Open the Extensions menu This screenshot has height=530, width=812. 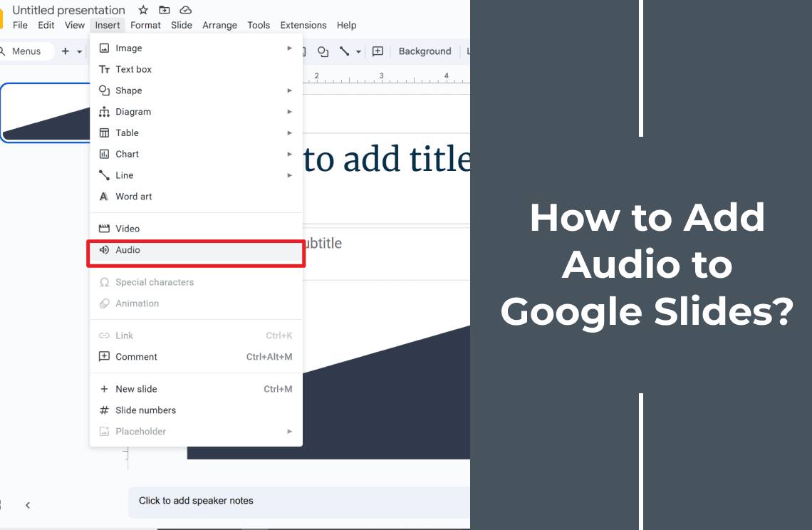[x=303, y=25]
